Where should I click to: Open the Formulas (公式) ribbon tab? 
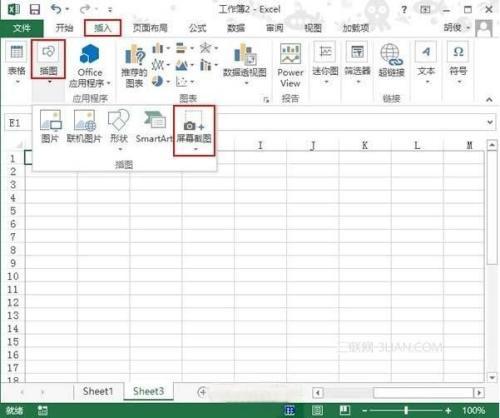click(x=198, y=28)
